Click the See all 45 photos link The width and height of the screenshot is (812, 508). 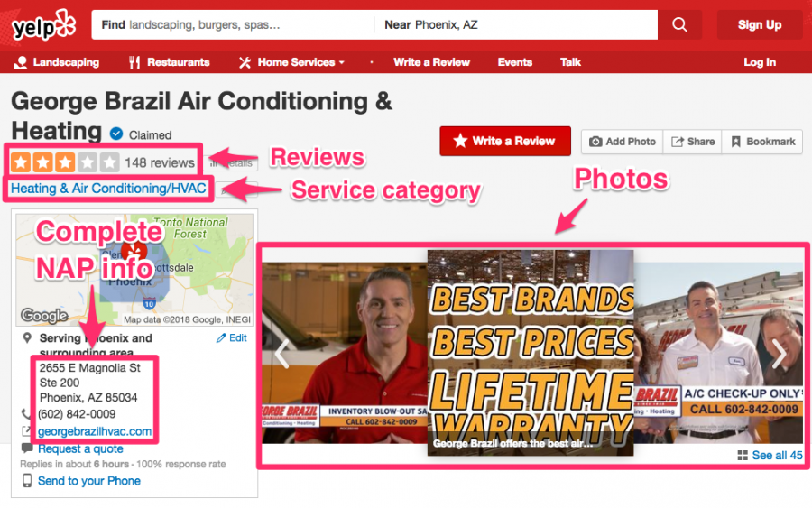(x=770, y=455)
